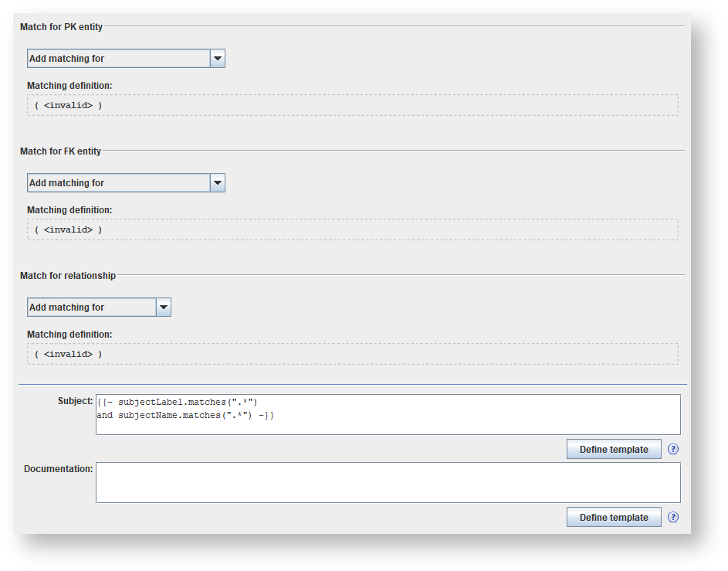Viewport: 728px width, 571px height.
Task: Click the arrow button of relationship dropdown
Action: (163, 308)
